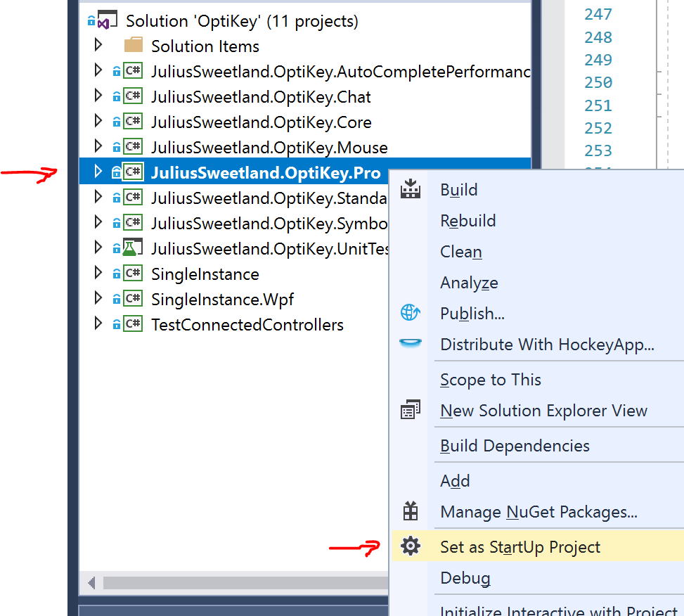
Task: Click line number 250 in the editor
Action: click(598, 82)
